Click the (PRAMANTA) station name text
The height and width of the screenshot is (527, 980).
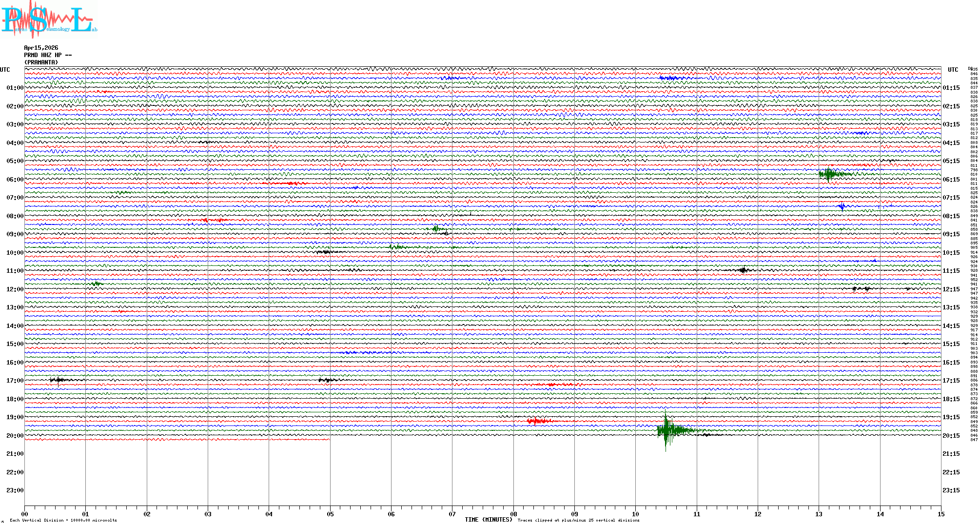coord(41,62)
